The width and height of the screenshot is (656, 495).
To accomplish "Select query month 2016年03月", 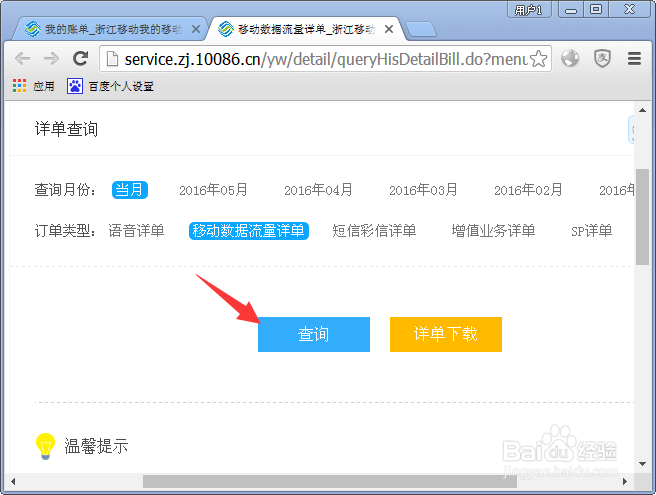I will [x=423, y=190].
